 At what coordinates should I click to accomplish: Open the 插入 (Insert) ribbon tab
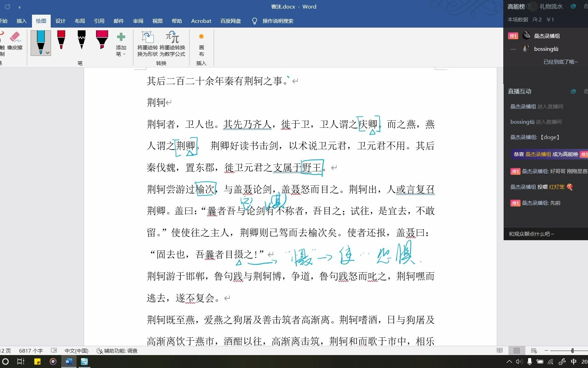click(x=21, y=21)
